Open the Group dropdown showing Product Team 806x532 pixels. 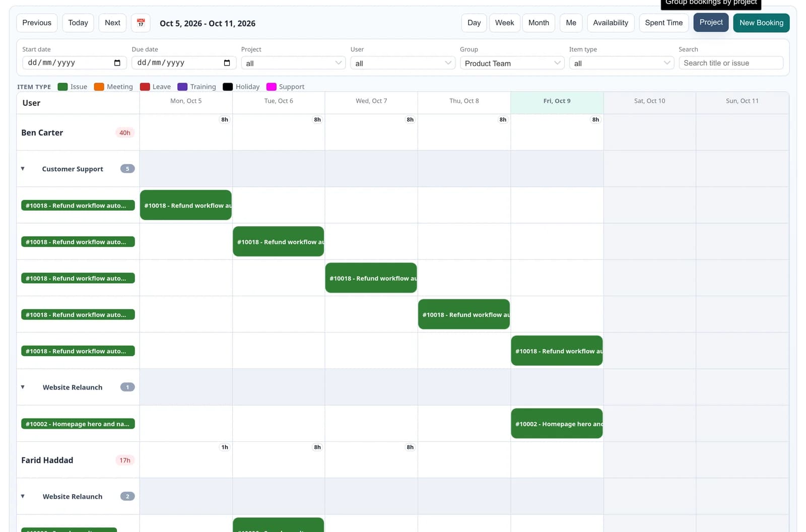512,63
